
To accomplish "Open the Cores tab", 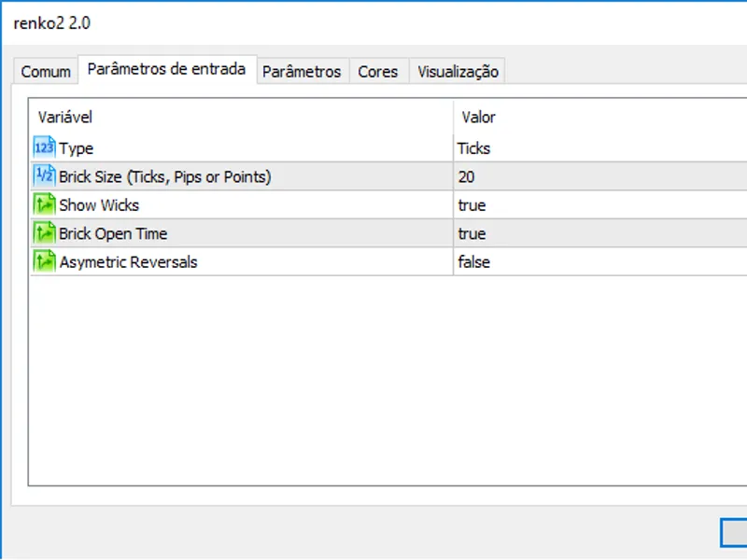I will click(x=378, y=72).
